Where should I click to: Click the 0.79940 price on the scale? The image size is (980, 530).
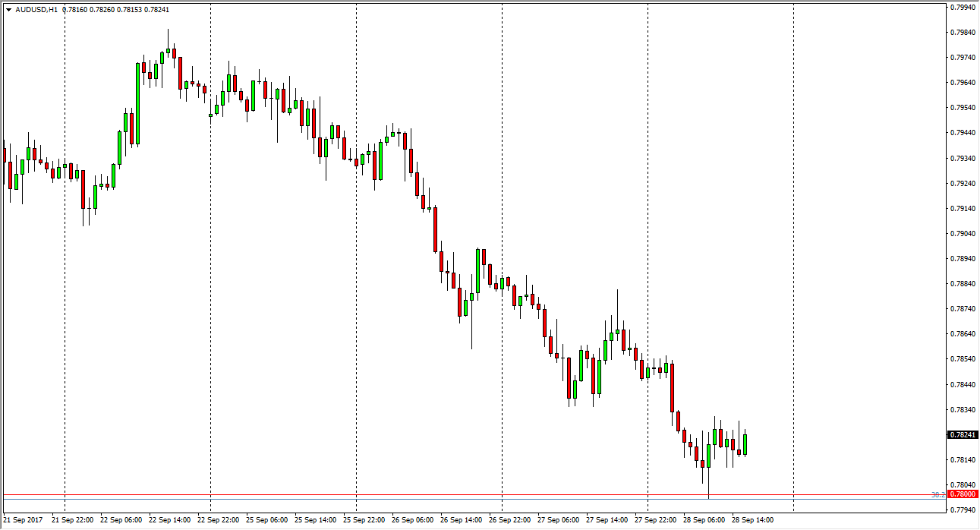[963, 8]
